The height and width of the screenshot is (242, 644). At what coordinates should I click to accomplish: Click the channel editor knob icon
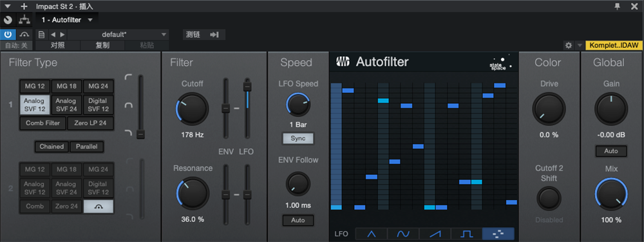(x=8, y=20)
